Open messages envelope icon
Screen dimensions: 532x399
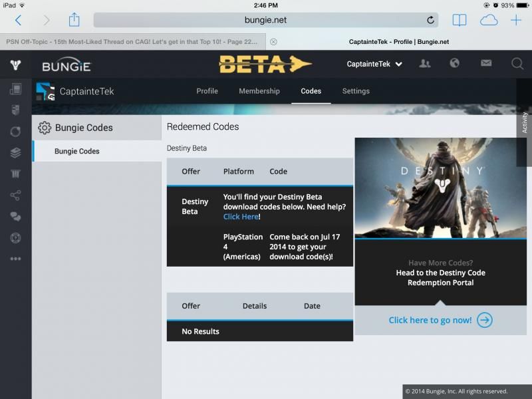coord(486,63)
